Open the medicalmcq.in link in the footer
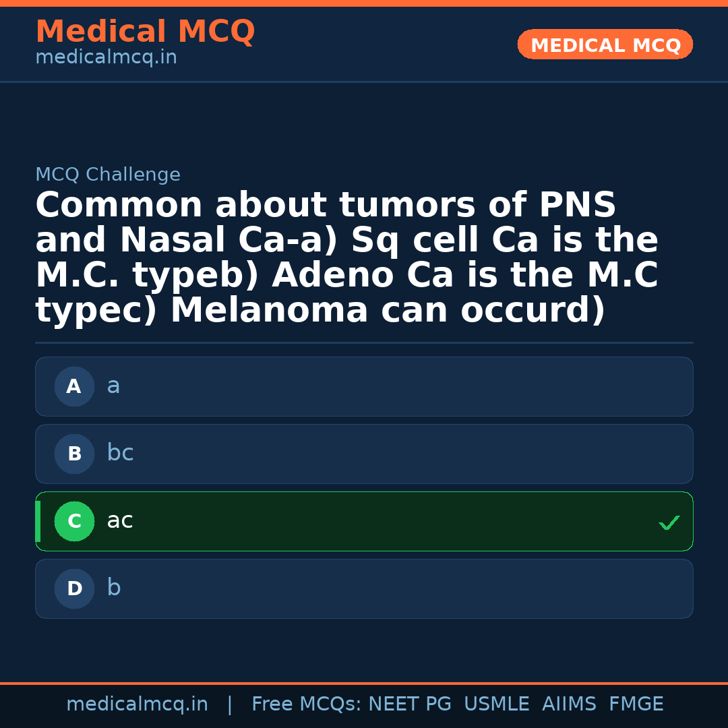The height and width of the screenshot is (728, 728). pyautogui.click(x=137, y=704)
